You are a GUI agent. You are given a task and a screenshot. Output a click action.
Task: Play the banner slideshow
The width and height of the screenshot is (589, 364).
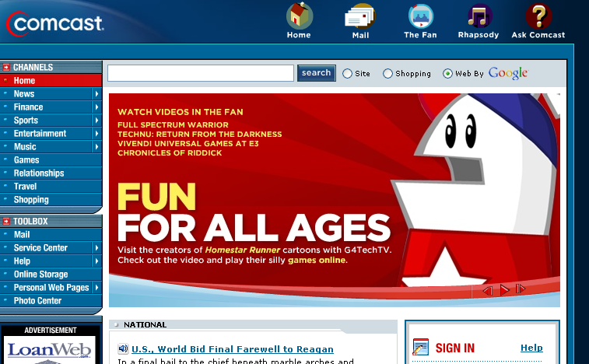click(504, 290)
